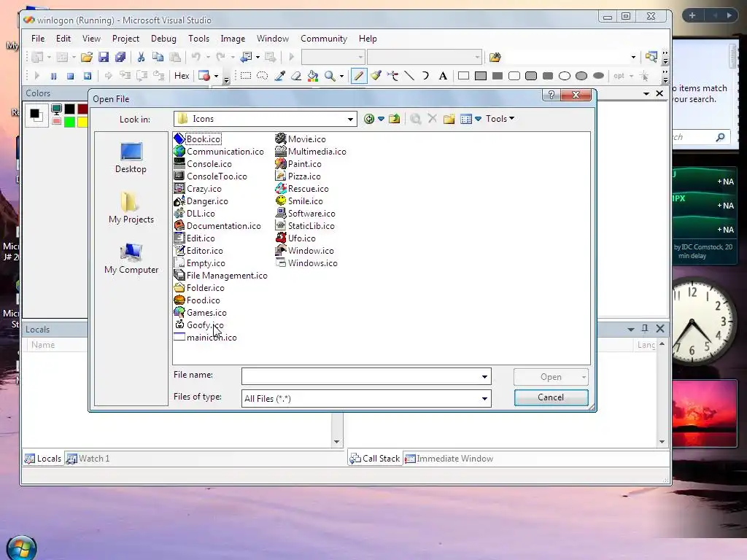Click the Copy toolbar icon

tap(158, 57)
